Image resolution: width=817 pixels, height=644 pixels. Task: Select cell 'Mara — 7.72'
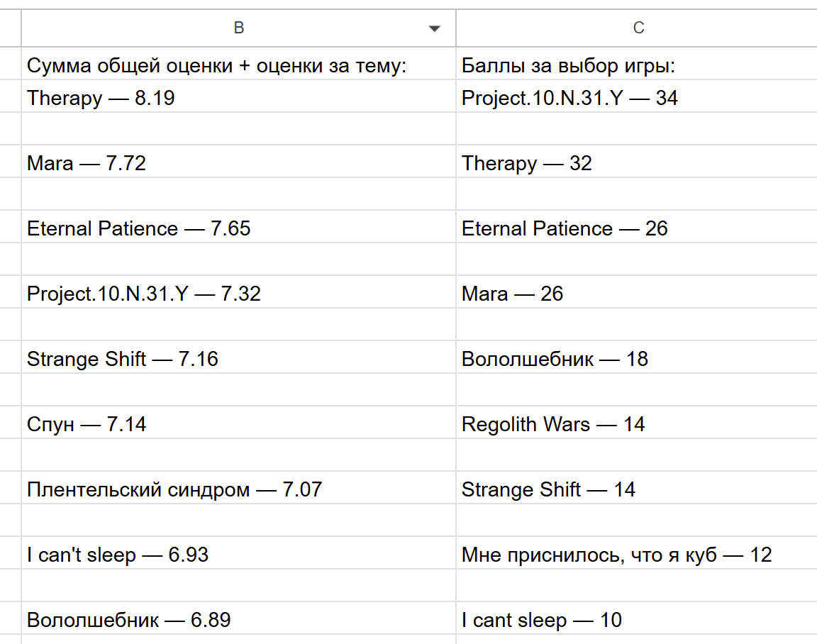pos(238,162)
